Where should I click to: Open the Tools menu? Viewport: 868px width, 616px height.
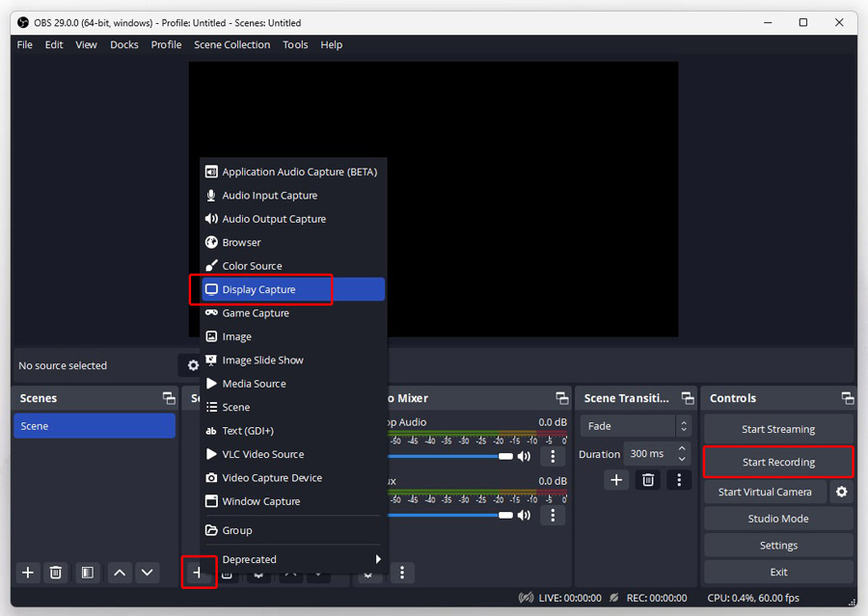295,45
